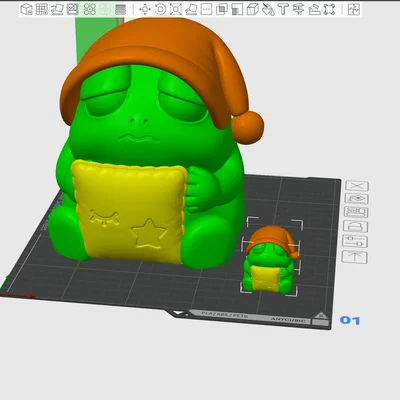
Task: Click the Arrange all objects icon
Action: pos(73,9)
